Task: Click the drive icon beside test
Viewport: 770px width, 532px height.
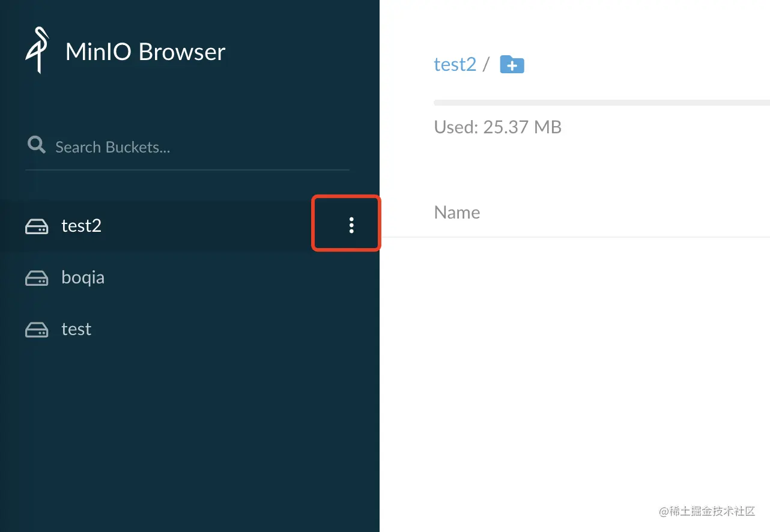Action: click(x=37, y=330)
